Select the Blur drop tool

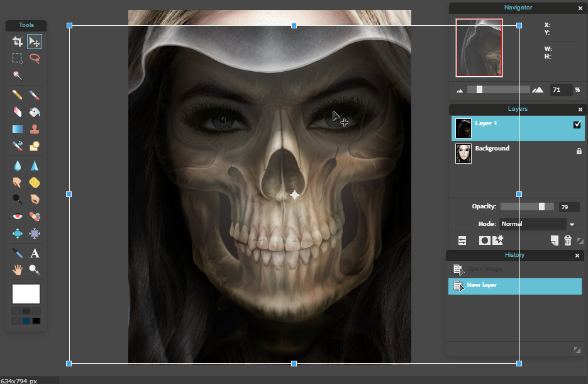click(x=17, y=166)
